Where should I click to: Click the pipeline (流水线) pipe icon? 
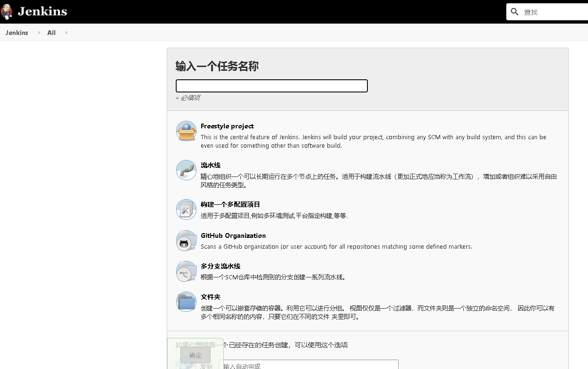pos(186,170)
